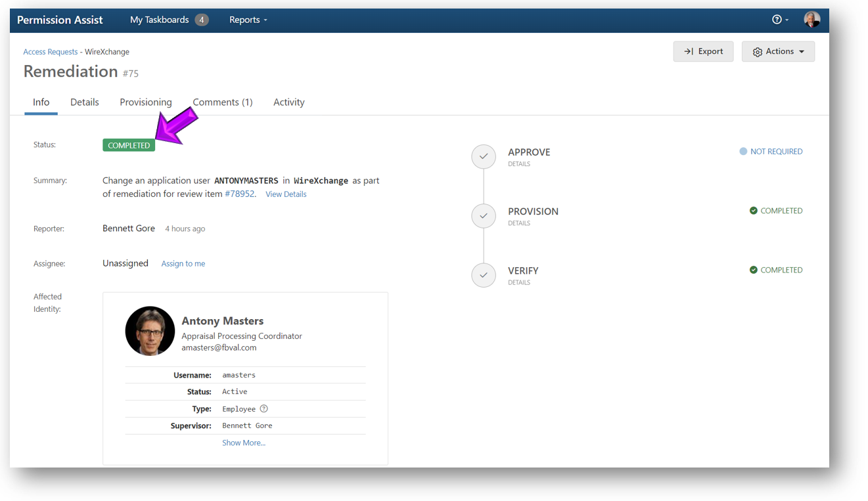Switch to the Provisioning tab
Image resolution: width=868 pixels, height=501 pixels.
(x=145, y=102)
